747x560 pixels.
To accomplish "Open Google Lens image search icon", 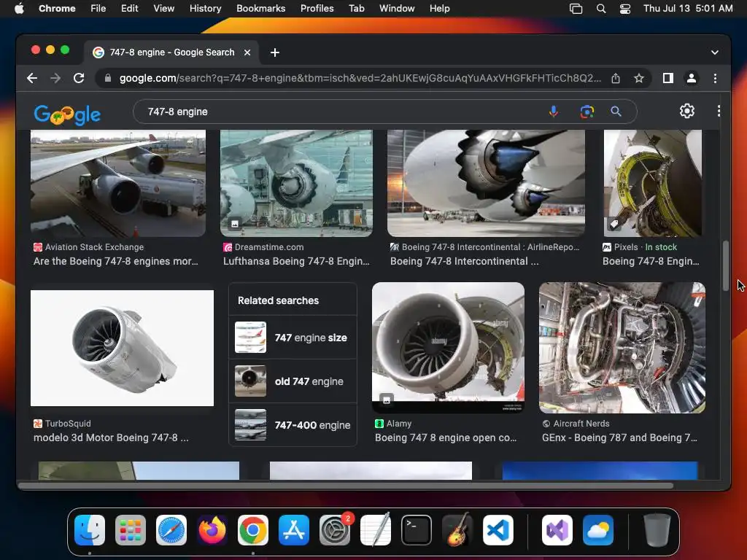I will click(587, 112).
